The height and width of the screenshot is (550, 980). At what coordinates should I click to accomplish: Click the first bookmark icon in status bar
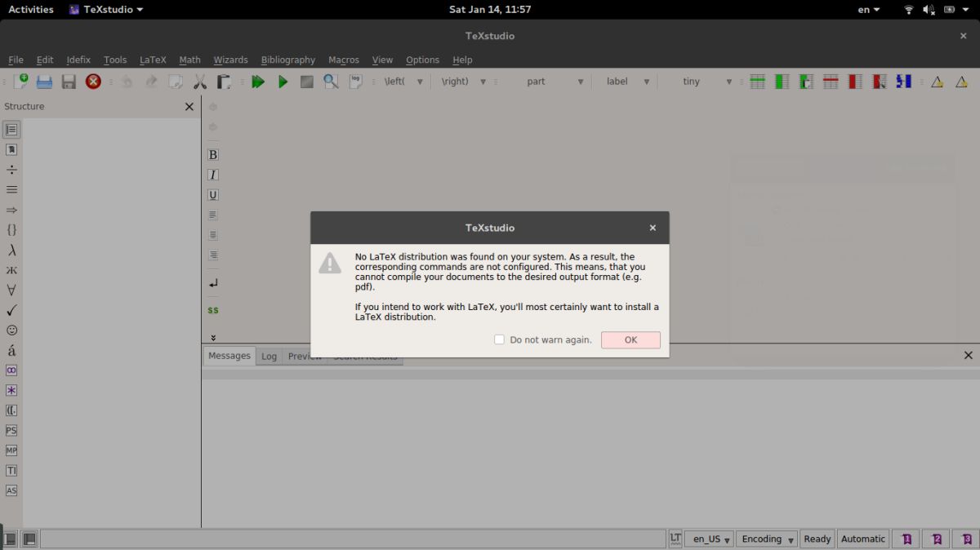(906, 539)
